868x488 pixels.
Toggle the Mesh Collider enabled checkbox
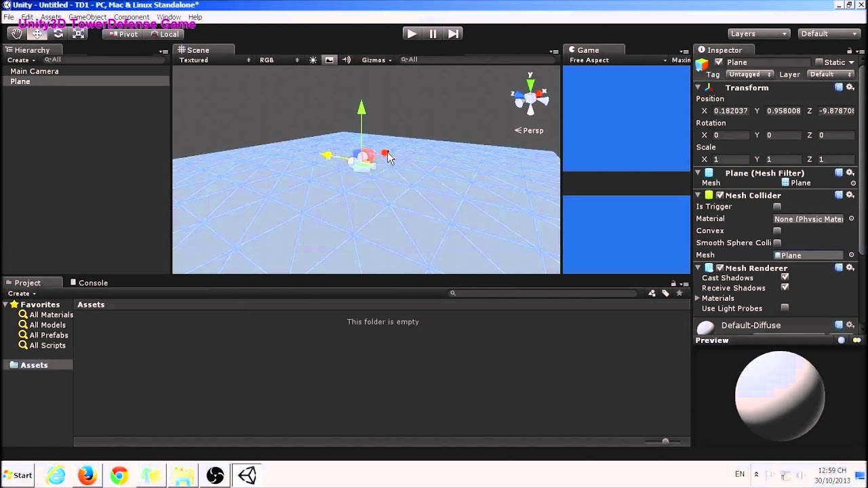point(720,195)
